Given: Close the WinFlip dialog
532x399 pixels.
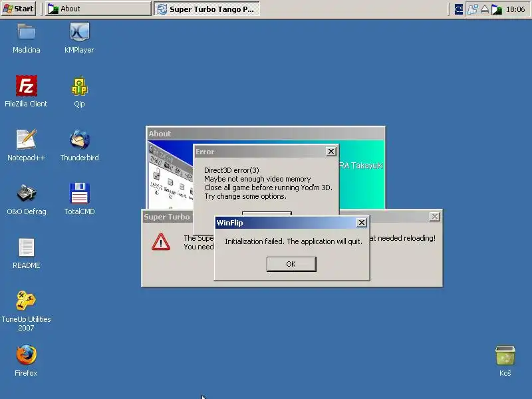Looking at the screenshot, I should click(x=362, y=223).
